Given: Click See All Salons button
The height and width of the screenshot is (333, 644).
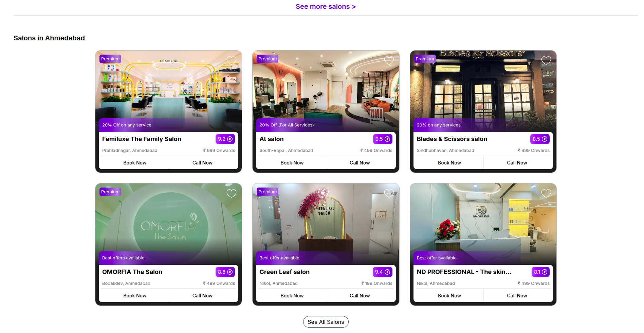Looking at the screenshot, I should [x=326, y=322].
